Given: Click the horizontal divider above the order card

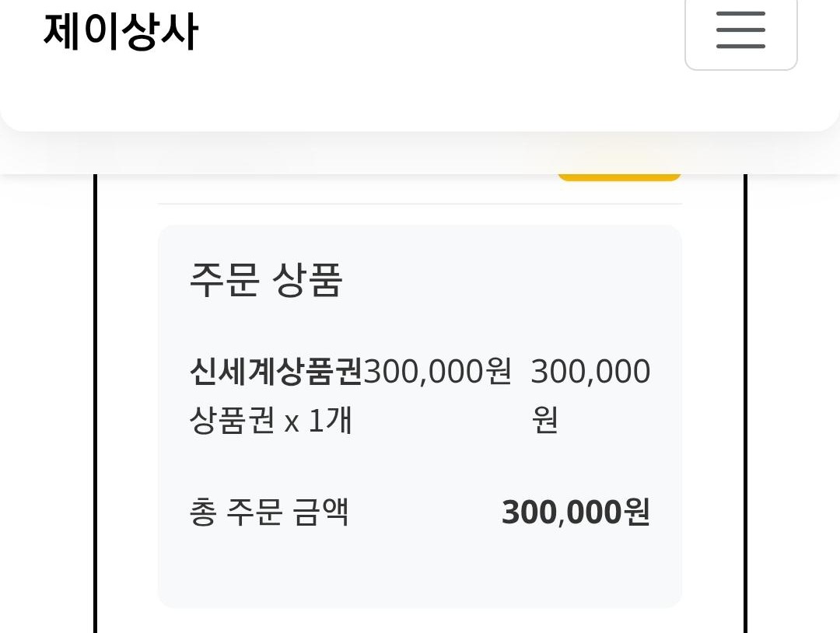Looking at the screenshot, I should 420,204.
